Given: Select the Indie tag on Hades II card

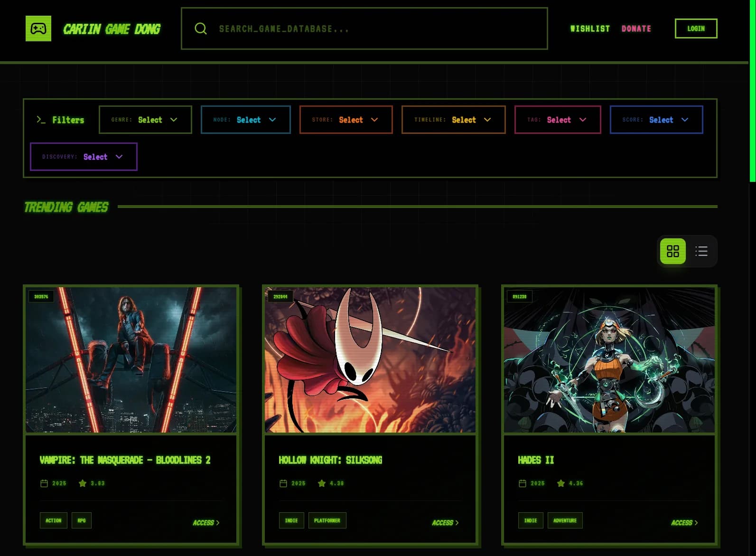Looking at the screenshot, I should [x=531, y=520].
